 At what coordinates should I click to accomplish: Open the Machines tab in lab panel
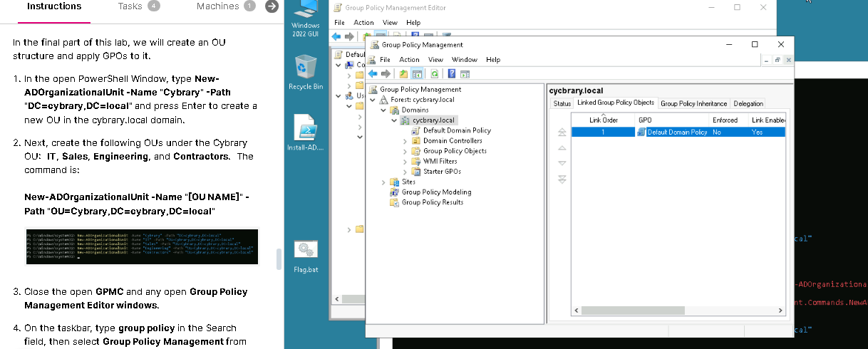click(225, 6)
